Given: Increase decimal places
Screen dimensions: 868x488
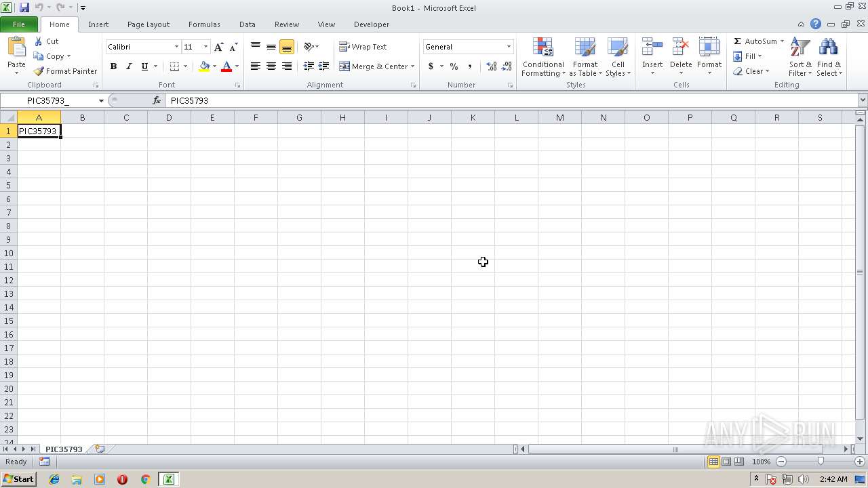Looking at the screenshot, I should [x=491, y=66].
